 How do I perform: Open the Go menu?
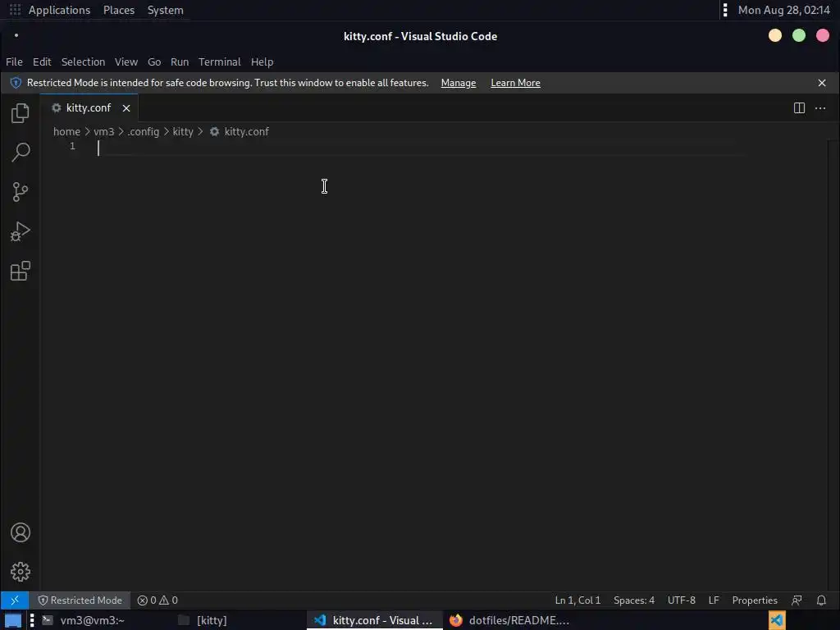(x=154, y=62)
